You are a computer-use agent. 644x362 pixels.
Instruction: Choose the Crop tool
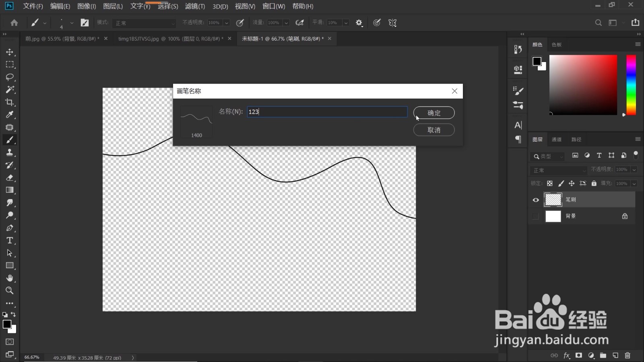click(x=10, y=102)
